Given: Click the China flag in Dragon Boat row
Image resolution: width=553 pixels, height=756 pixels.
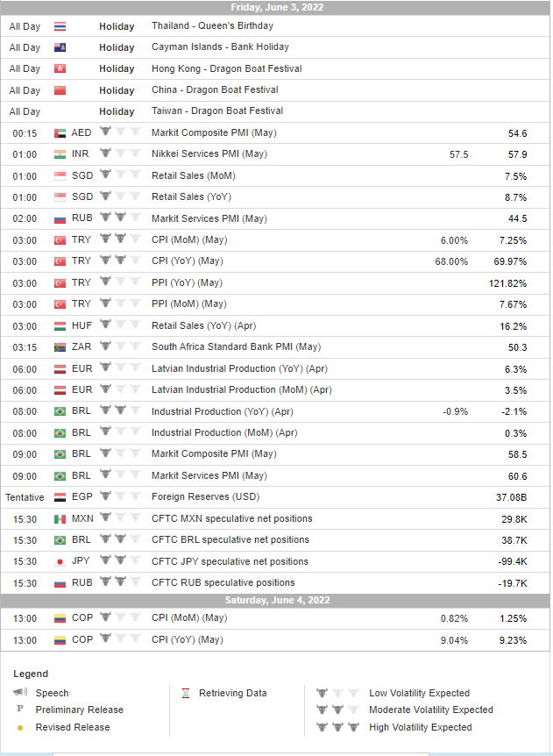Looking at the screenshot, I should [x=60, y=90].
